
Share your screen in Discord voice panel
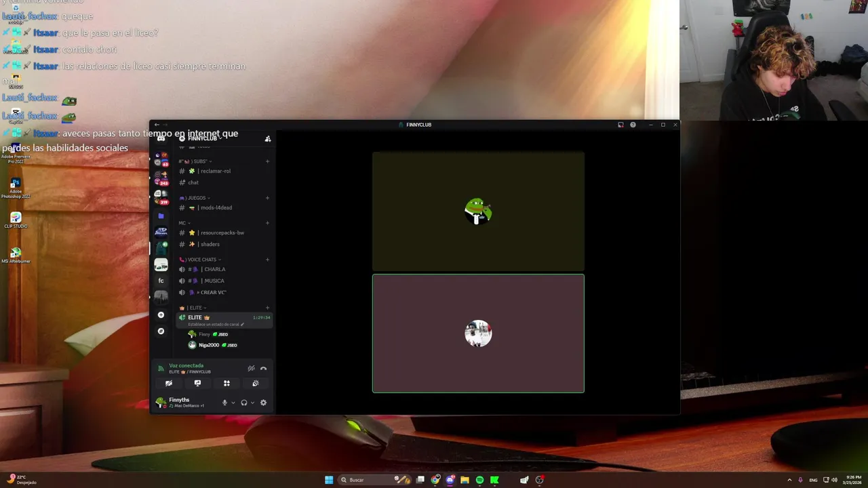197,383
